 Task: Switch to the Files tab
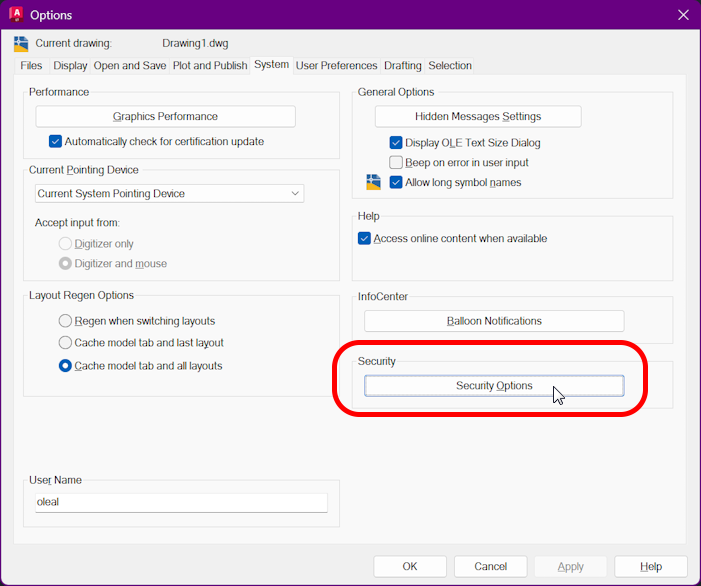point(32,66)
